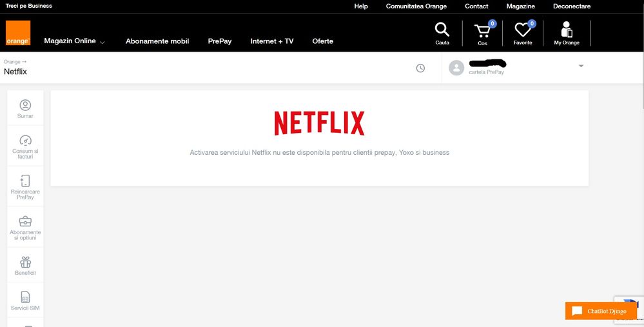
Task: Open Servicii SIM sidebar item
Action: pyautogui.click(x=26, y=301)
